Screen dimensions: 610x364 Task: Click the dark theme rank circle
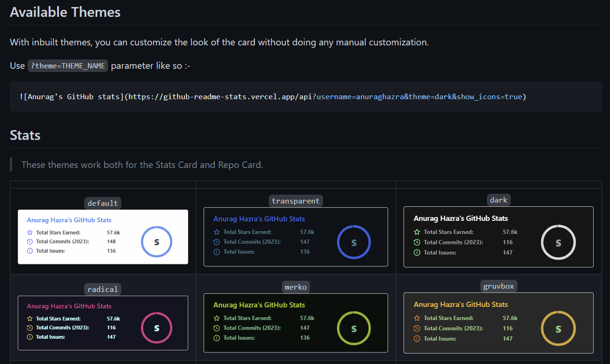click(558, 243)
